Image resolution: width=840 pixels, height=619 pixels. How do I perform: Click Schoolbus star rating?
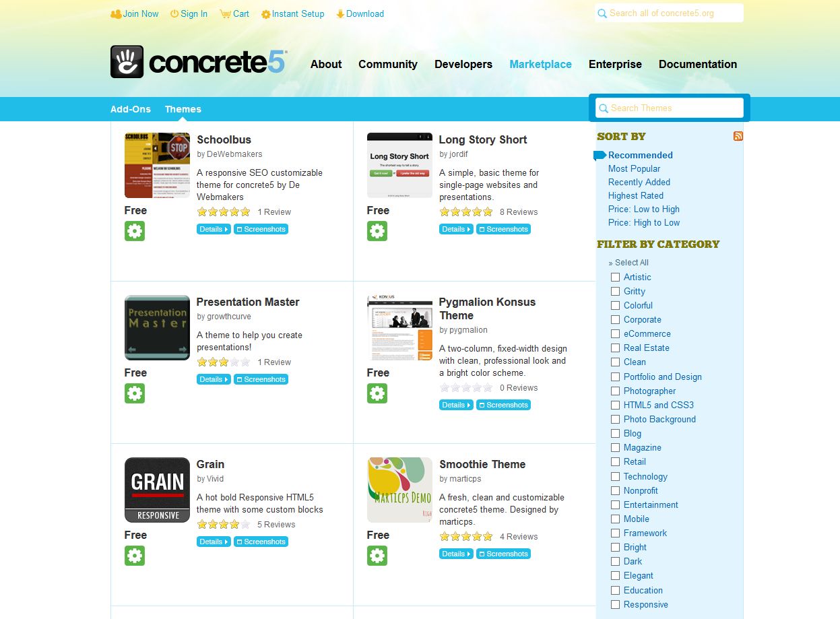click(224, 212)
